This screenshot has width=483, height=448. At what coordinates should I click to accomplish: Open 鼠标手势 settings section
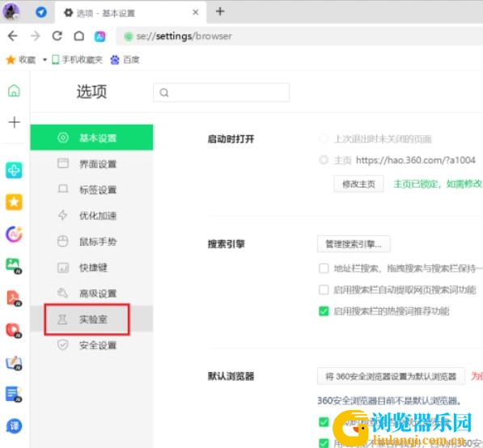(x=91, y=242)
